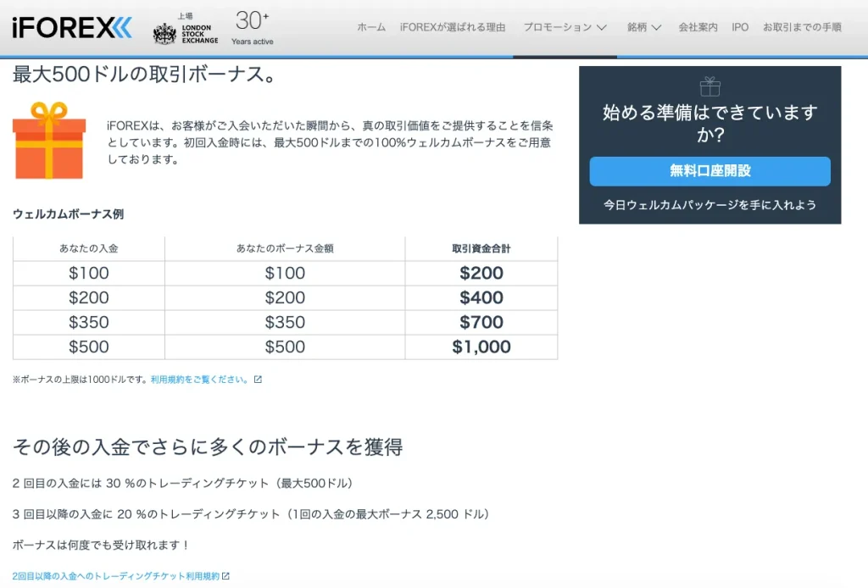Click the $700 total cell
The height and width of the screenshot is (588, 868).
481,322
